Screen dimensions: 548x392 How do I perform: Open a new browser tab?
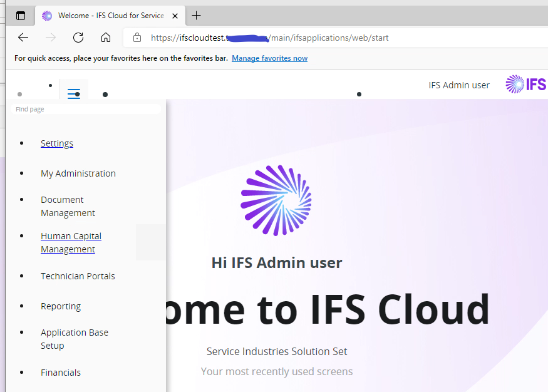pos(197,16)
